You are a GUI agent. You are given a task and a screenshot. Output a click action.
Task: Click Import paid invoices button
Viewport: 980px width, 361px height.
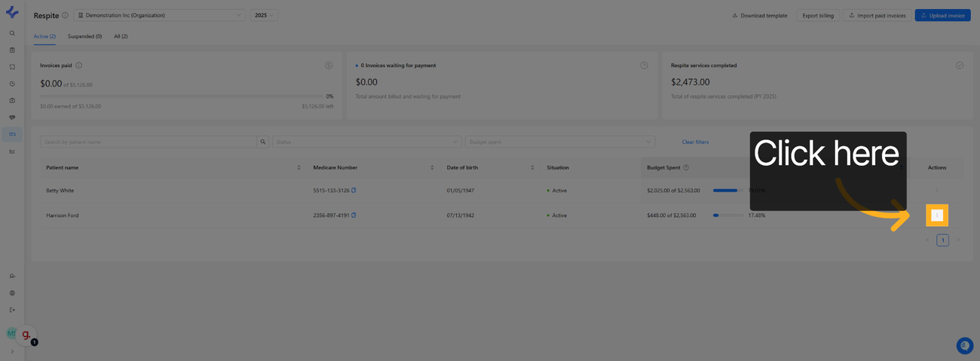pos(877,15)
